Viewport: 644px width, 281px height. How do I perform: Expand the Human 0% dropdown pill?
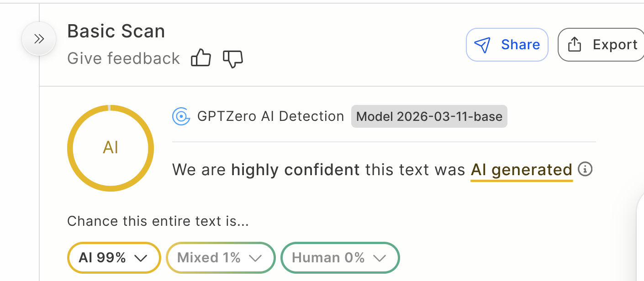click(340, 258)
